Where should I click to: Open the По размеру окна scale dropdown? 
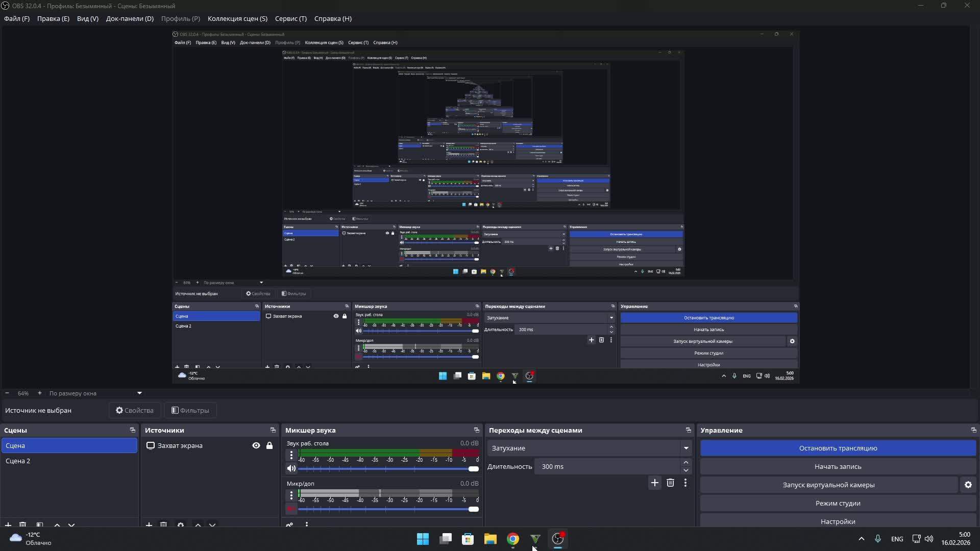pos(139,393)
